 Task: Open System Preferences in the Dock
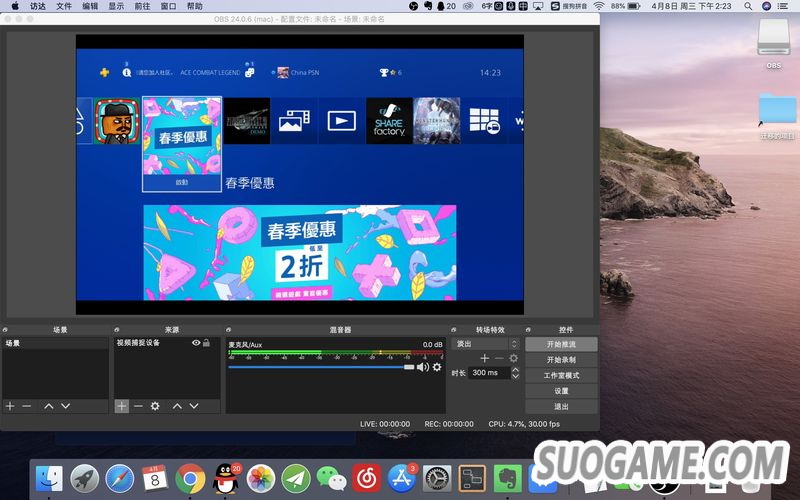[x=437, y=479]
